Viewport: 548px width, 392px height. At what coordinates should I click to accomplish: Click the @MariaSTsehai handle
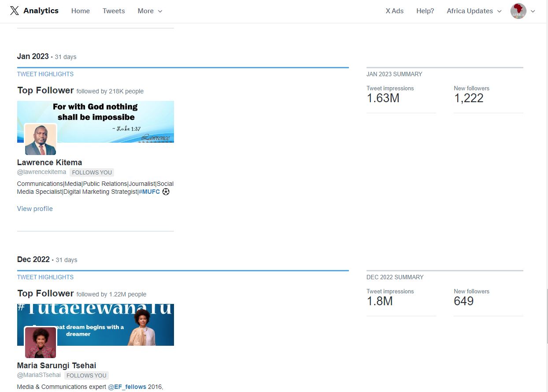pyautogui.click(x=39, y=375)
